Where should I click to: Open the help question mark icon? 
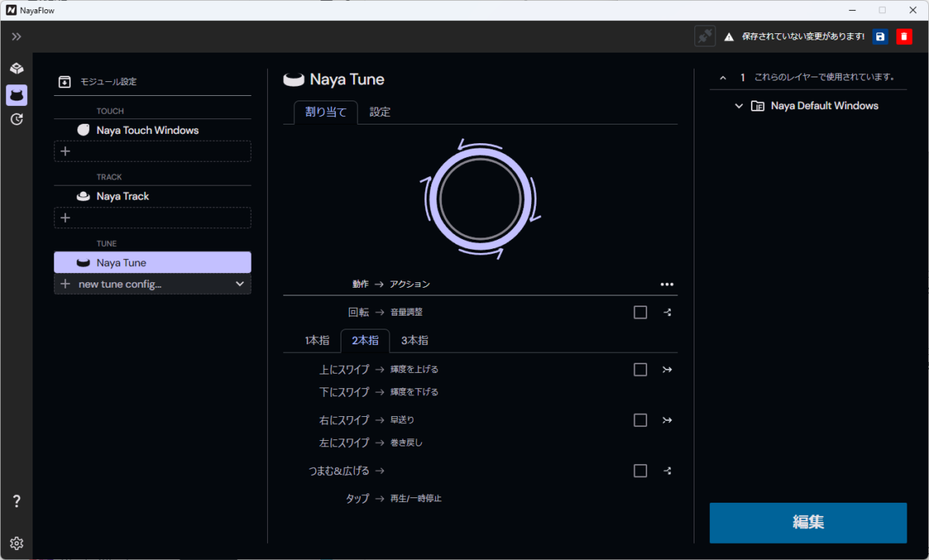(x=16, y=501)
